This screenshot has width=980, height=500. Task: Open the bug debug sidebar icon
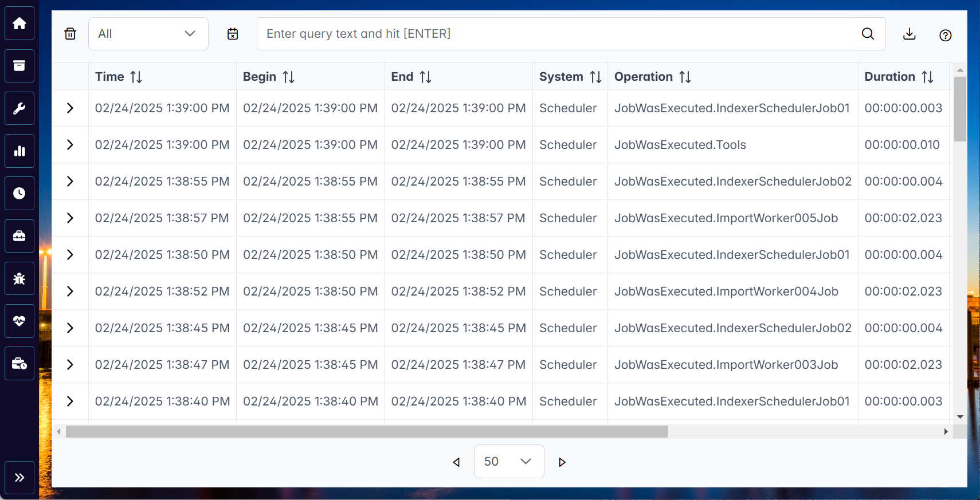click(x=19, y=279)
